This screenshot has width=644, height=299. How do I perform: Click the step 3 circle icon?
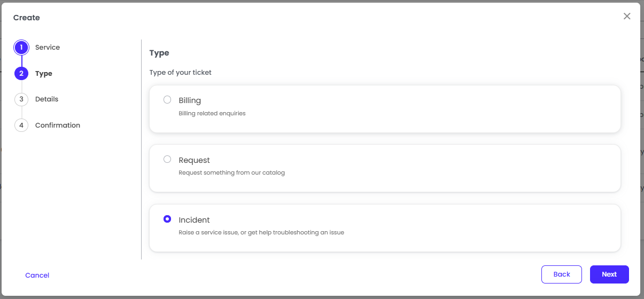pos(21,99)
